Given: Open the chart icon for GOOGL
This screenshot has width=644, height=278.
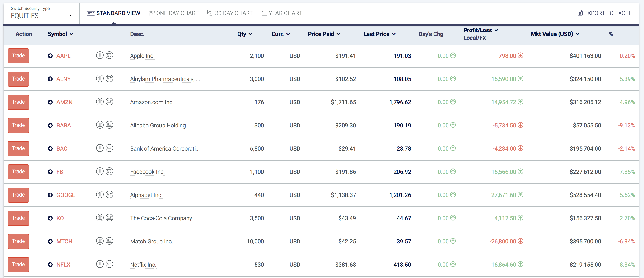Looking at the screenshot, I should pos(100,194).
